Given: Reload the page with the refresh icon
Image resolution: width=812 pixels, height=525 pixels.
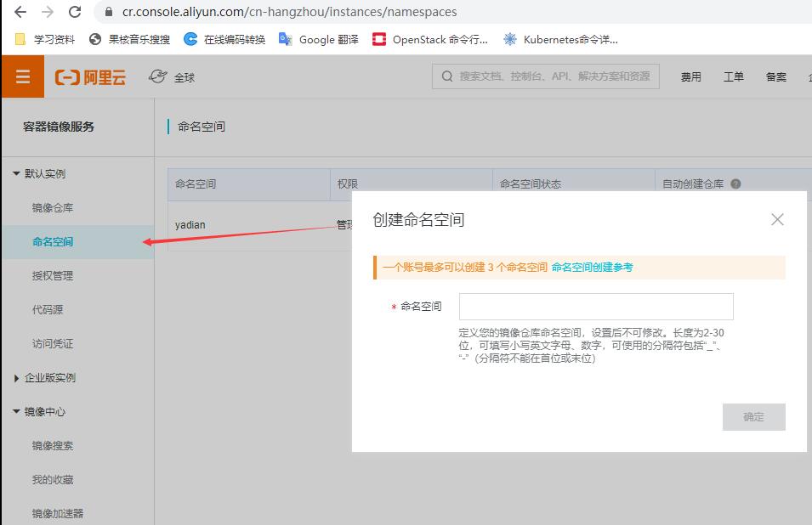Looking at the screenshot, I should tap(75, 11).
